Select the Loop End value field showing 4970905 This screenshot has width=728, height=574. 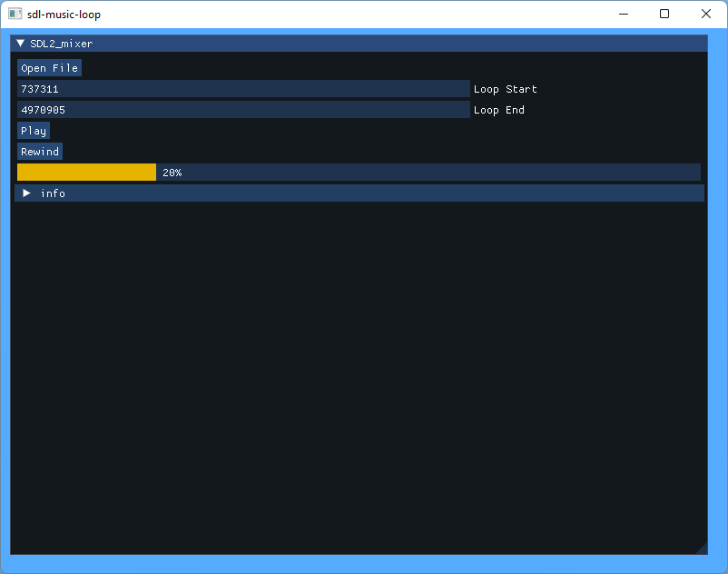[x=243, y=109]
